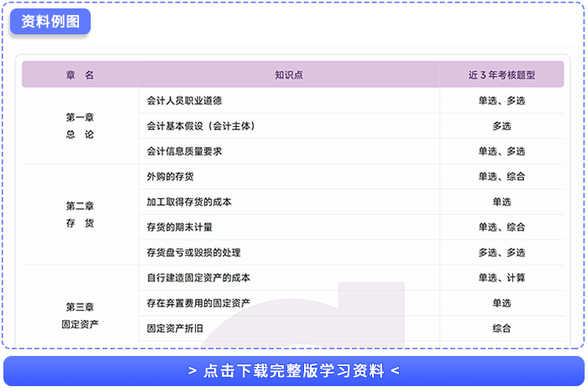
Task: Click 单选 in the 加工取得存货的成本 row
Action: coord(501,201)
